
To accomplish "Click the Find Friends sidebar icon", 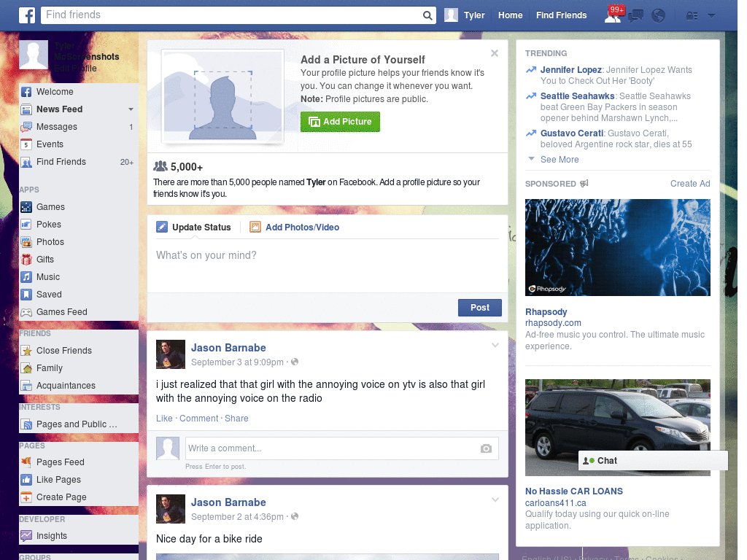I will click(x=26, y=162).
